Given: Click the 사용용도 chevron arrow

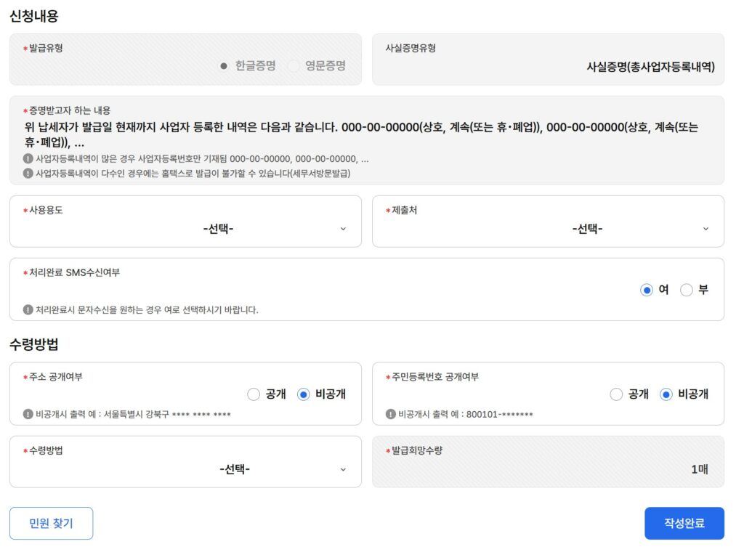Looking at the screenshot, I should (x=343, y=229).
